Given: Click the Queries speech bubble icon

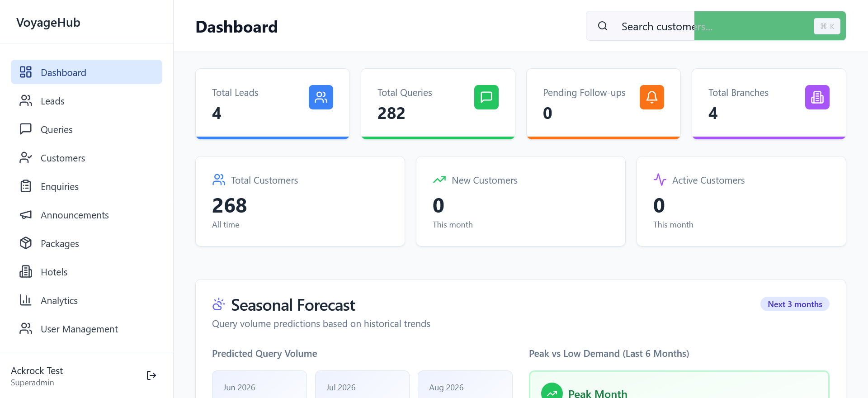Looking at the screenshot, I should pos(26,129).
